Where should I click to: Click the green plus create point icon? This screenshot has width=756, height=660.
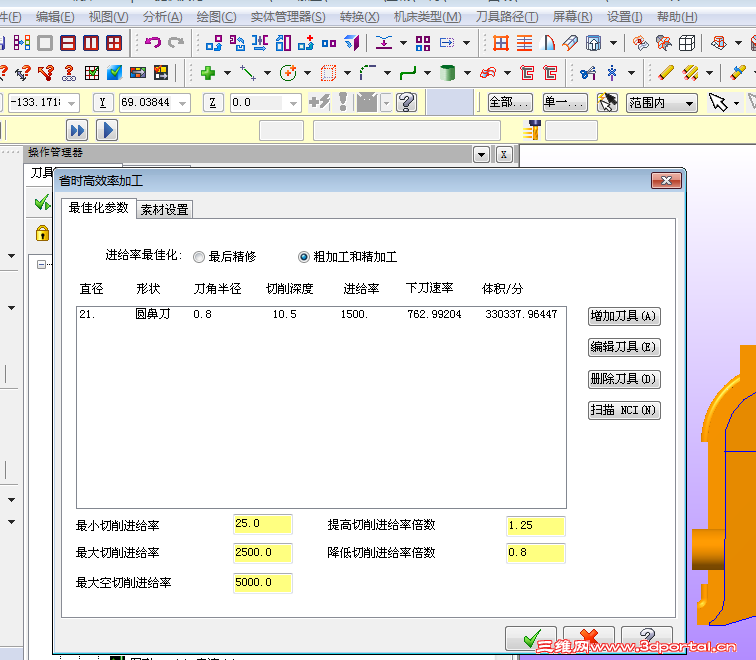(208, 73)
